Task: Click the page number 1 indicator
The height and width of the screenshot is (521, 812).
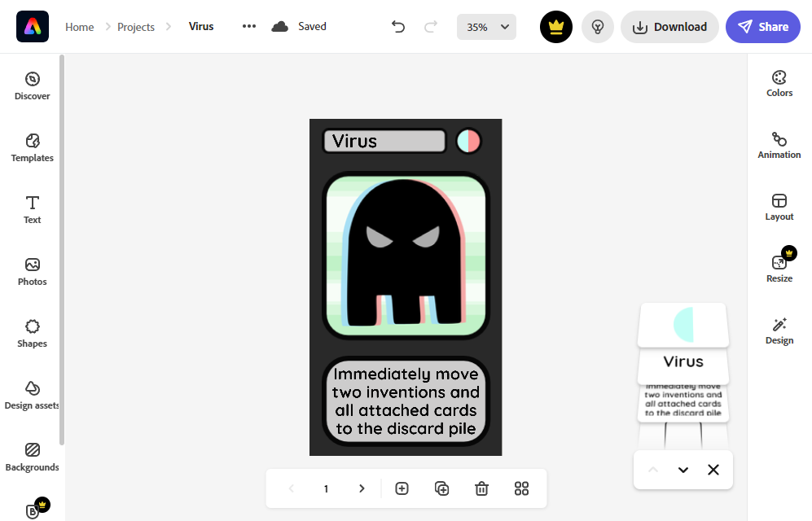Action: point(327,488)
